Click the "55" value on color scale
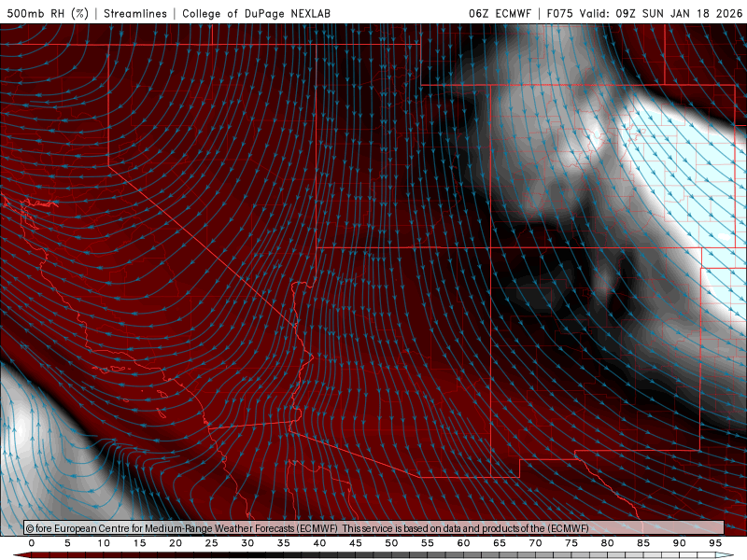 (x=428, y=543)
